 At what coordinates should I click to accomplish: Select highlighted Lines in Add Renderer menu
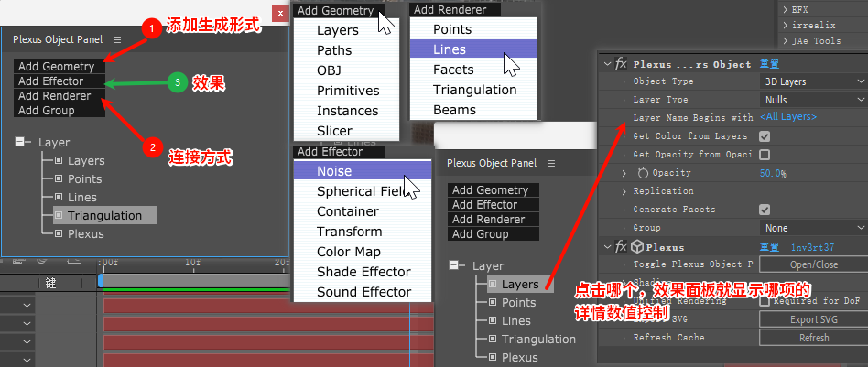pyautogui.click(x=473, y=49)
